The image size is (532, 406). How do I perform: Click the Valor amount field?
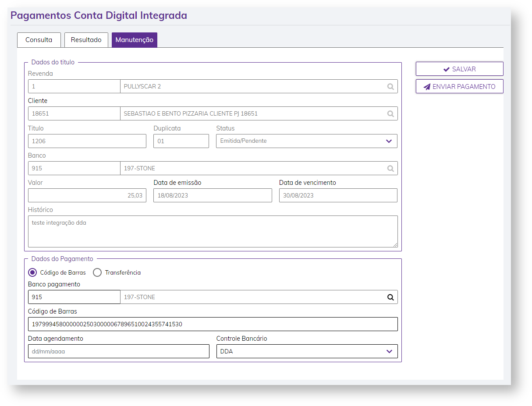tap(87, 195)
